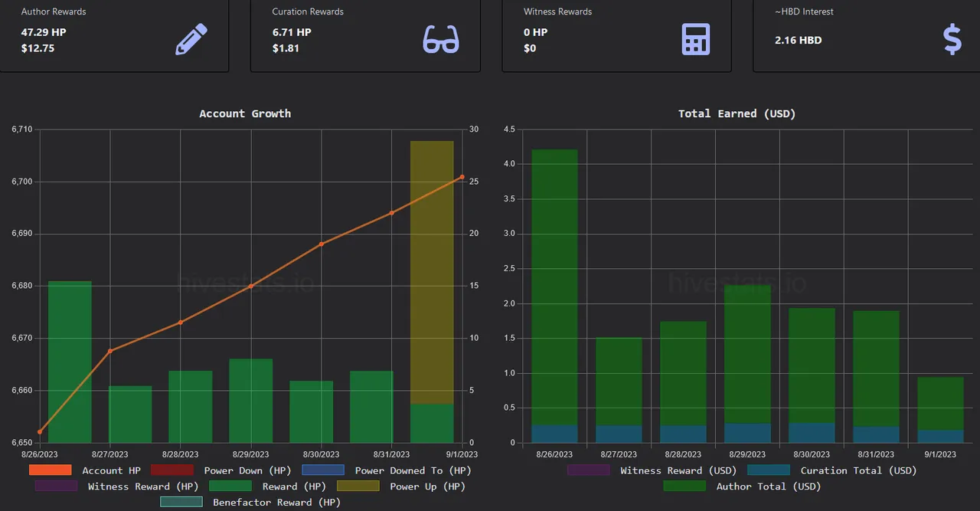Toggle Witness Reward (USD) legend label
The height and width of the screenshot is (511, 980).
point(678,470)
